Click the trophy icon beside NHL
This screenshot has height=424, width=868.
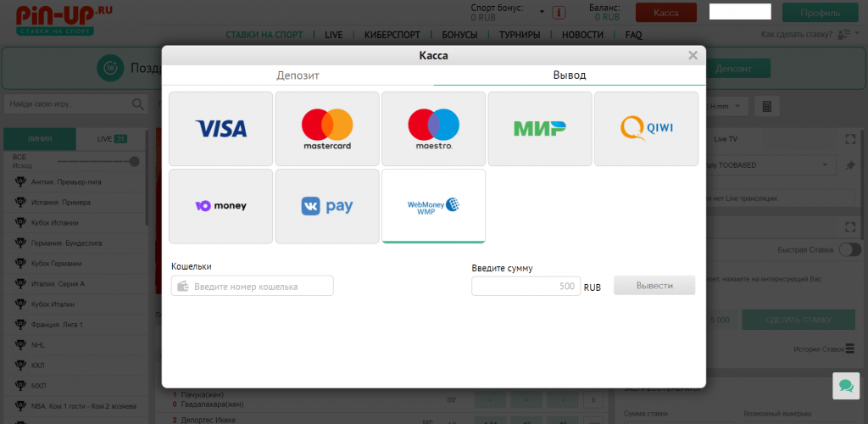pos(21,345)
